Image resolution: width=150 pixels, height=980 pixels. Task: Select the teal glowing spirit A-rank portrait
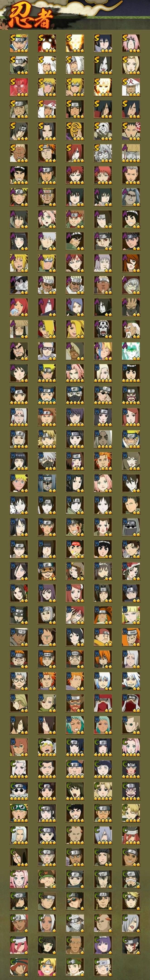click(131, 351)
